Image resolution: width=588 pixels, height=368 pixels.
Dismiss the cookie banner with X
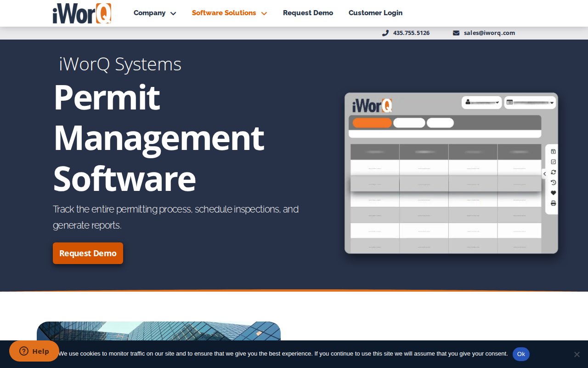tap(577, 354)
